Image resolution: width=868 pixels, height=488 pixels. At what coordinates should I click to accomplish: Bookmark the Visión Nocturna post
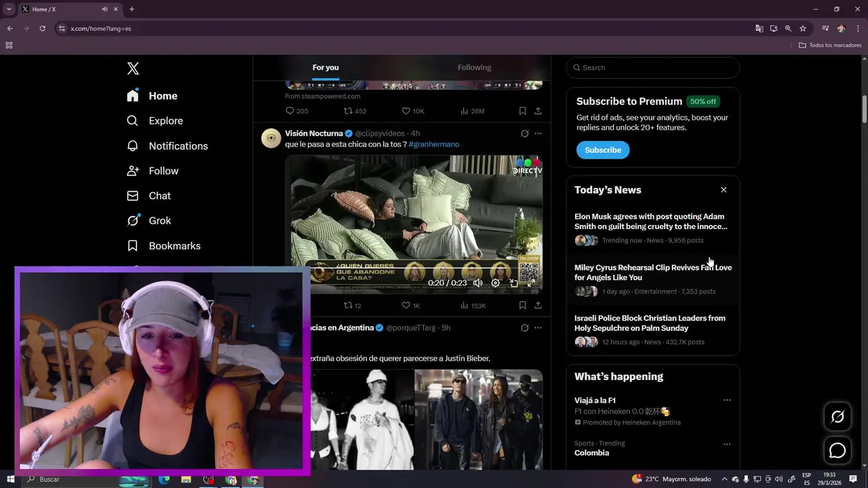(522, 306)
